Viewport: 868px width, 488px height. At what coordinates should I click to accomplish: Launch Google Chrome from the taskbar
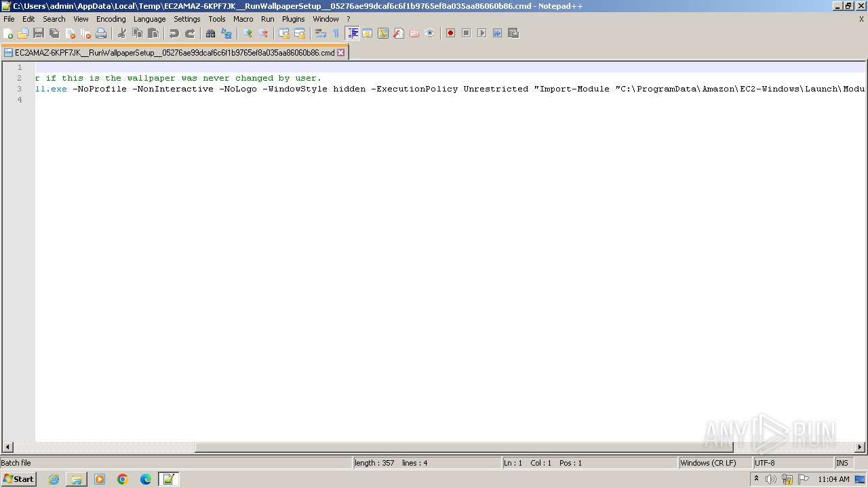pyautogui.click(x=123, y=479)
